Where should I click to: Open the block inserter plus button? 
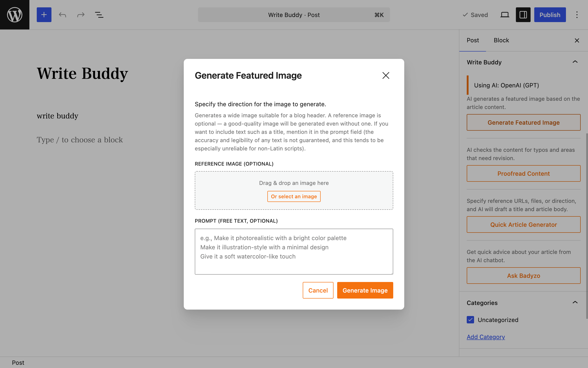(44, 14)
